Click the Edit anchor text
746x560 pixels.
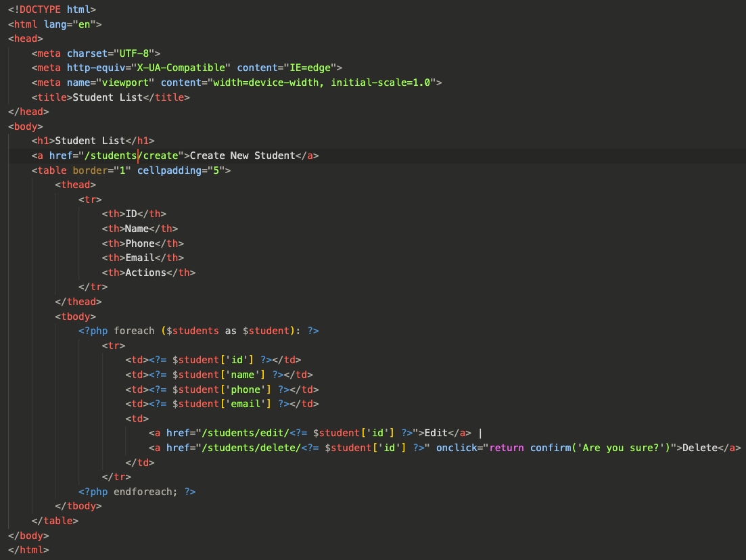(436, 433)
